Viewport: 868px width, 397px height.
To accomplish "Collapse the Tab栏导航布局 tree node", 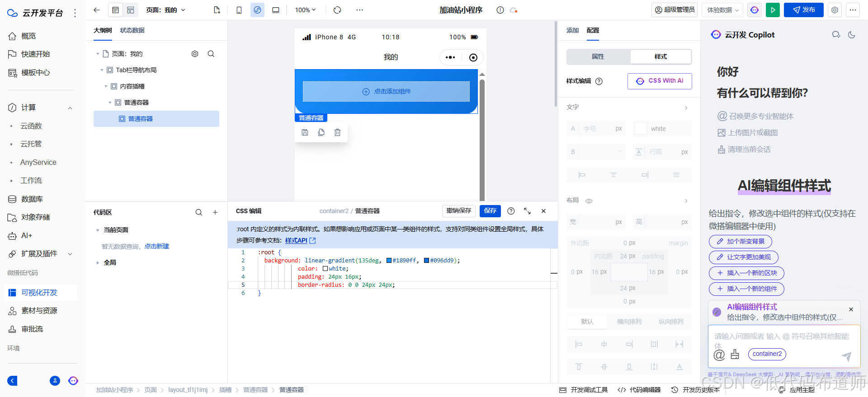I will (102, 70).
